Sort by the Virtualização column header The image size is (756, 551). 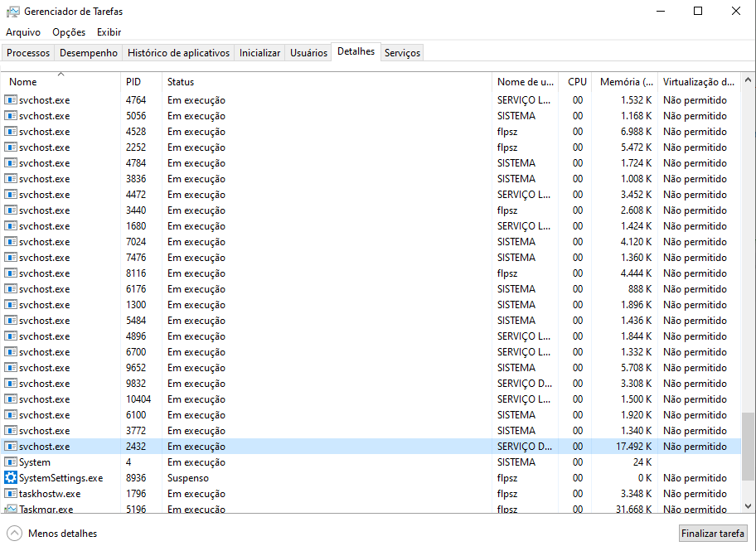(x=699, y=81)
